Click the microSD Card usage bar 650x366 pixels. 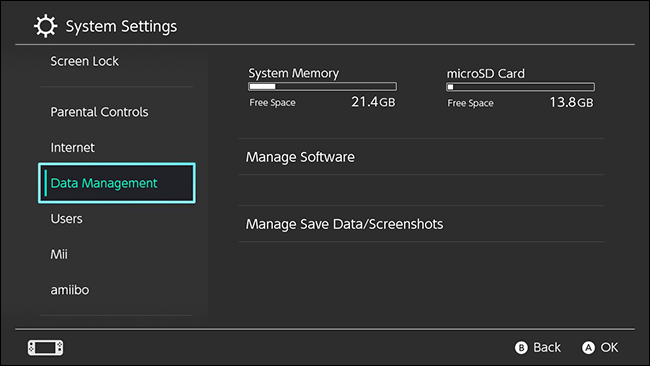pyautogui.click(x=520, y=87)
